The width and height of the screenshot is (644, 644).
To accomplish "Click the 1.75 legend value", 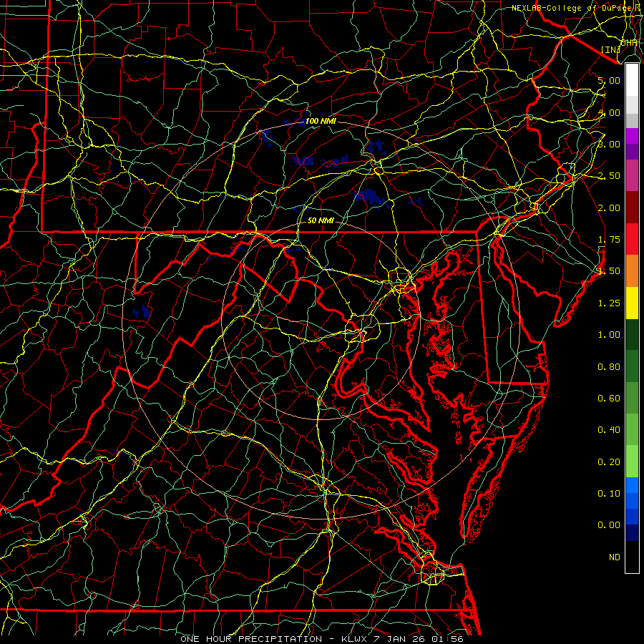I will 609,240.
